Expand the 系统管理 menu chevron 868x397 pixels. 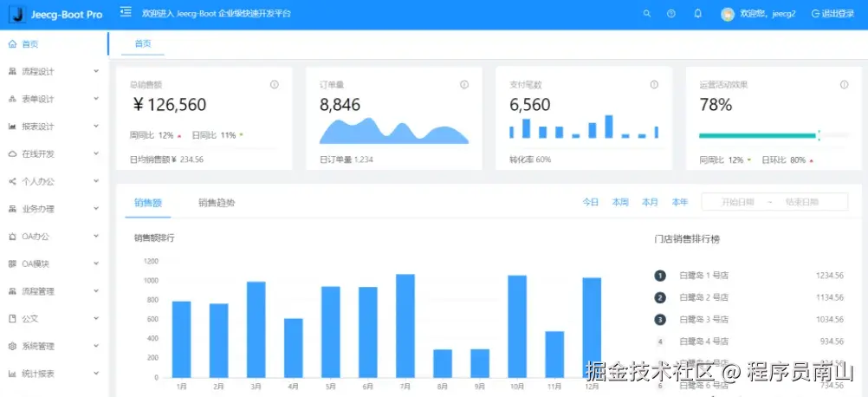point(96,346)
